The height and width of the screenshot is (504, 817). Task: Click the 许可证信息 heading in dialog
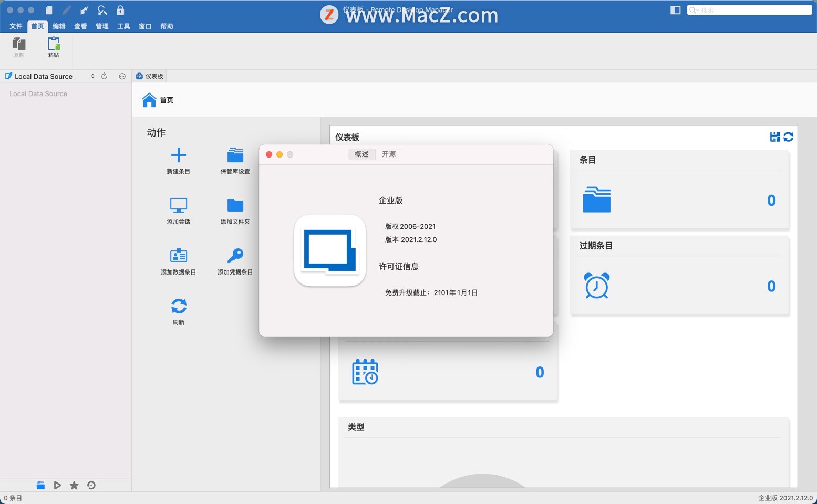pyautogui.click(x=399, y=266)
